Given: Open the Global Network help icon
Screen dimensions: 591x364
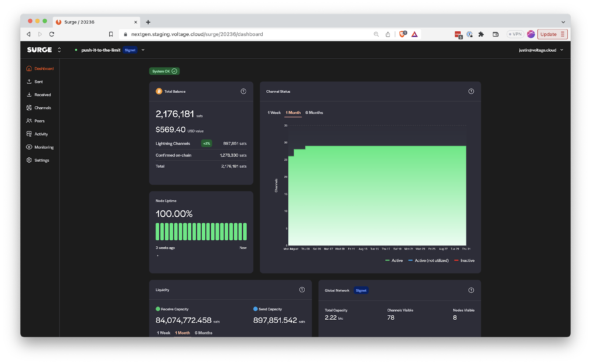Looking at the screenshot, I should click(x=471, y=290).
